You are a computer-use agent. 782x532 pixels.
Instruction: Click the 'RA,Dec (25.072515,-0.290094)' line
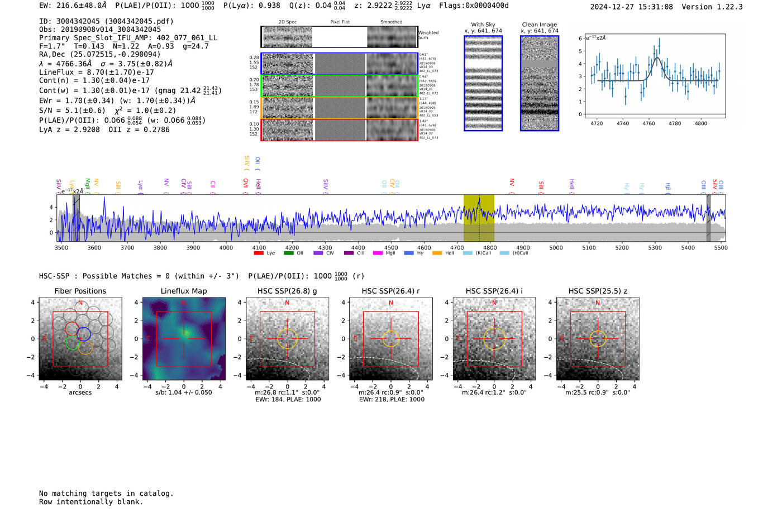point(99,54)
